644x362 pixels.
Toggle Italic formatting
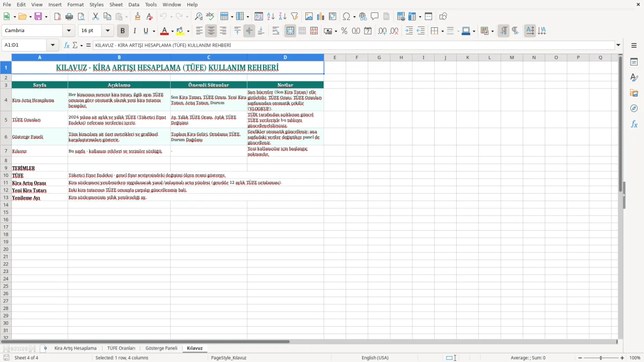point(134,31)
